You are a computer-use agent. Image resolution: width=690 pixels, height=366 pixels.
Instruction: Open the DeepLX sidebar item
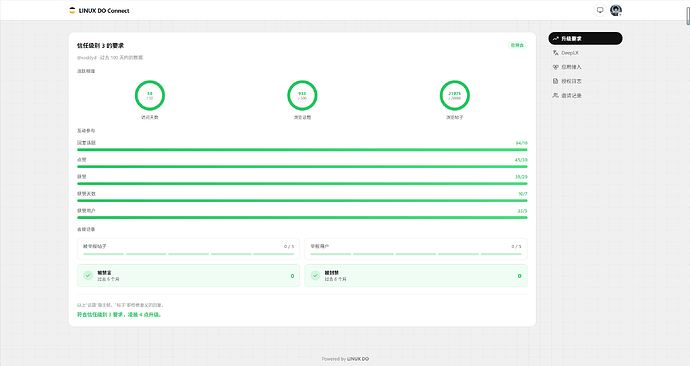click(585, 53)
